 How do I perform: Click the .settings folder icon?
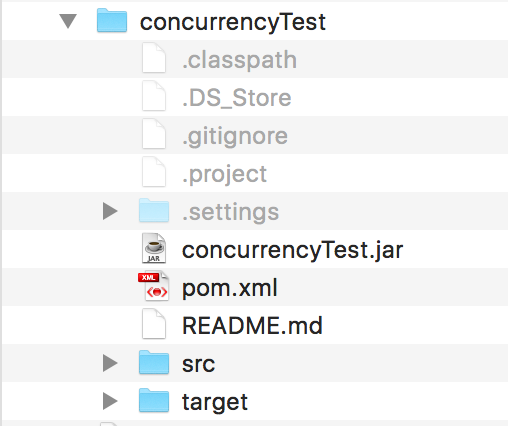(154, 210)
